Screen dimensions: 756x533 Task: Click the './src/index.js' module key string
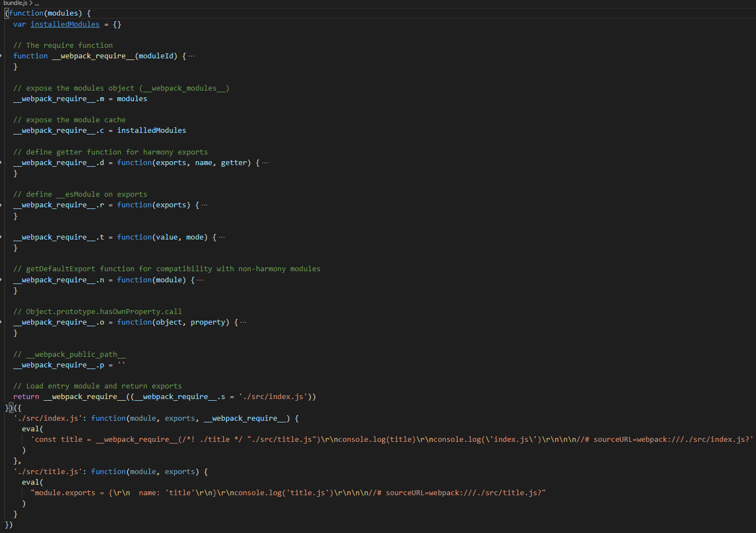click(x=48, y=419)
